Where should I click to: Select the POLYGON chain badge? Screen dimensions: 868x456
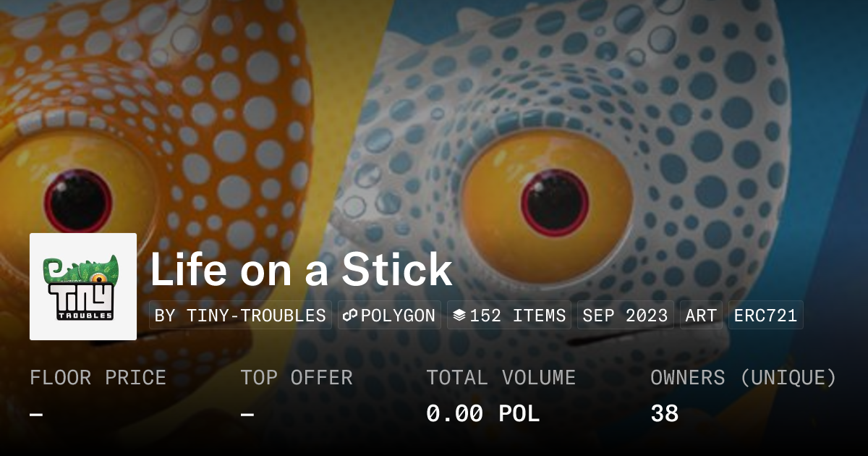pos(389,316)
